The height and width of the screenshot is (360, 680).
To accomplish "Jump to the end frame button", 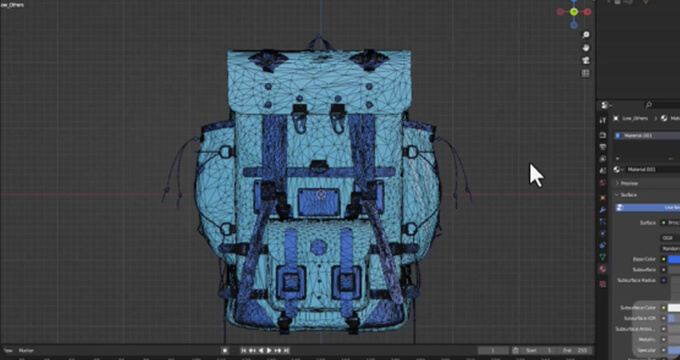I will (x=286, y=350).
